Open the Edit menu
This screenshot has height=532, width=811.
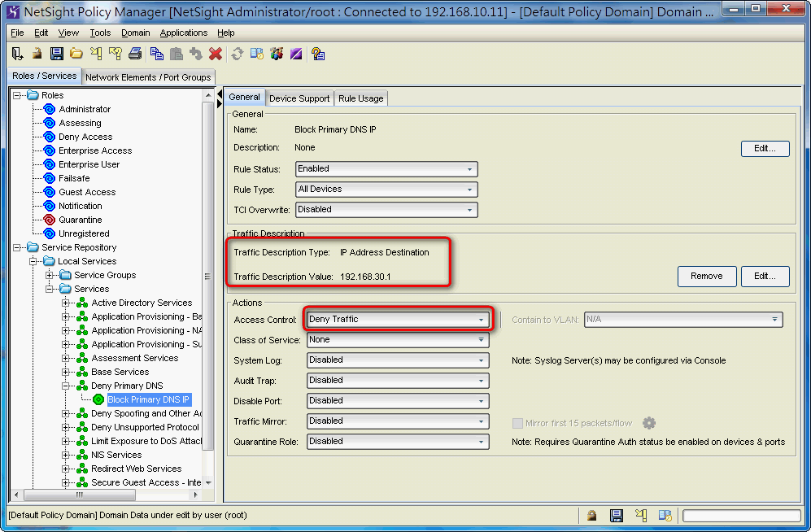click(41, 33)
